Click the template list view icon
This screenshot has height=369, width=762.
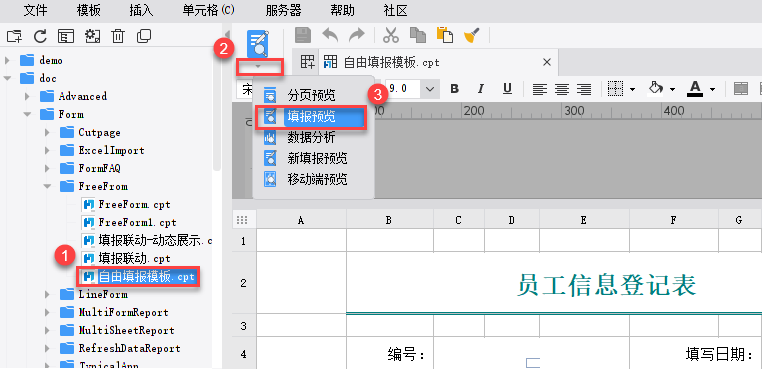point(66,35)
